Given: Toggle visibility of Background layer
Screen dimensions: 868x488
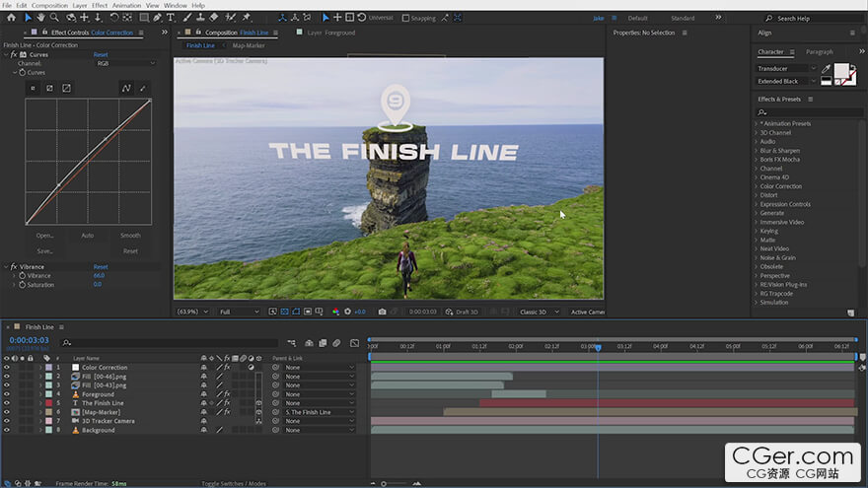Looking at the screenshot, I should 6,430.
